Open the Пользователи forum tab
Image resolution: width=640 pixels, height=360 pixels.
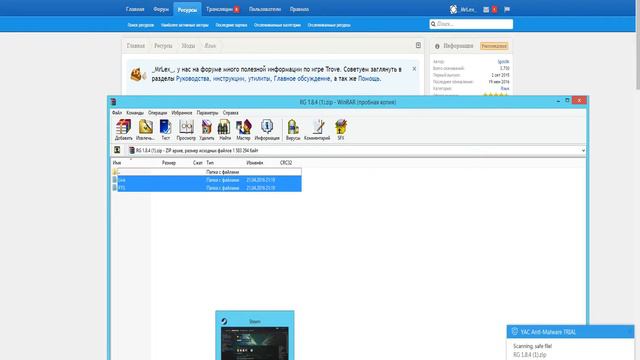(265, 9)
